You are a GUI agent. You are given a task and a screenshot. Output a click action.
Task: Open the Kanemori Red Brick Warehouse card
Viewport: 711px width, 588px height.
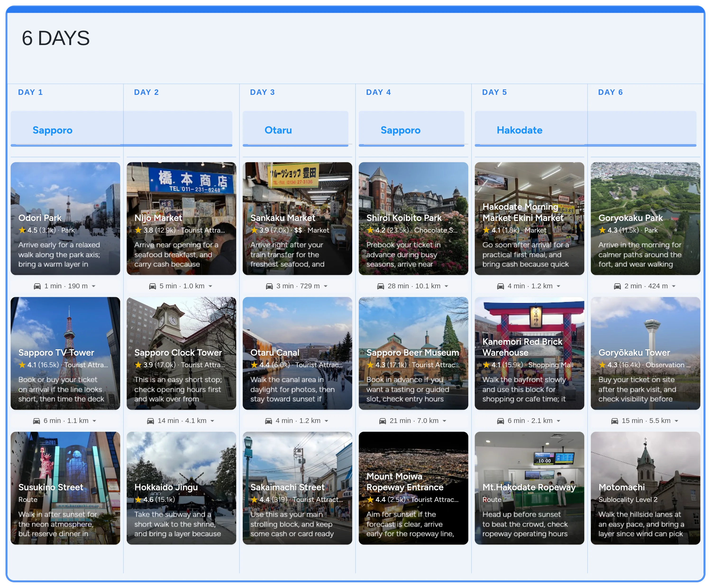click(x=529, y=353)
